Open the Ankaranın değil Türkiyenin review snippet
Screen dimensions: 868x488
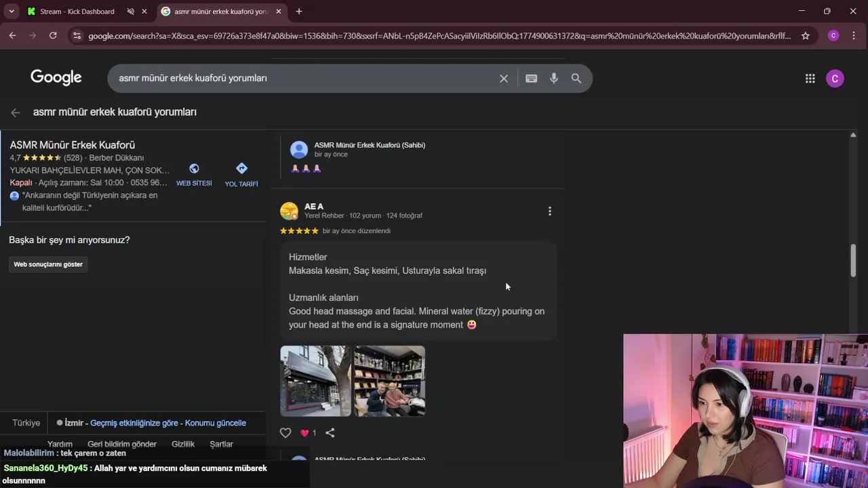point(90,201)
